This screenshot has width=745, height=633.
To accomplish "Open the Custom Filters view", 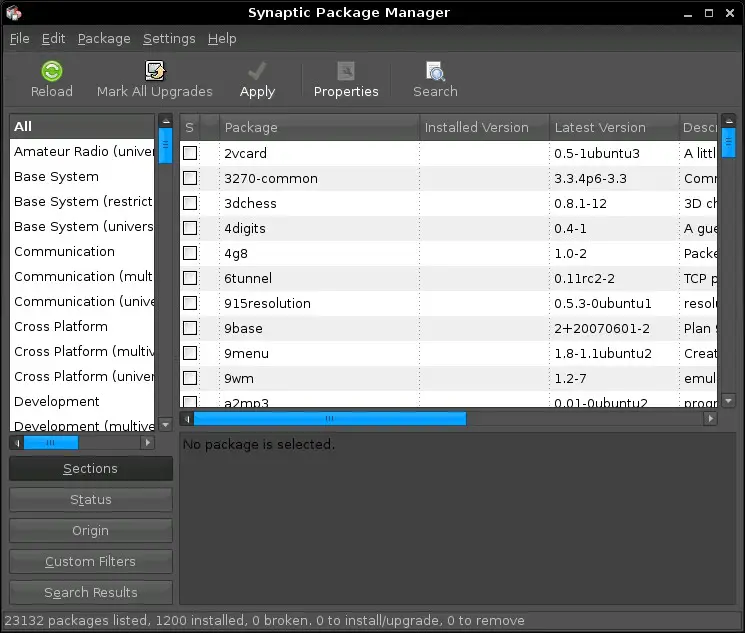I will [91, 561].
